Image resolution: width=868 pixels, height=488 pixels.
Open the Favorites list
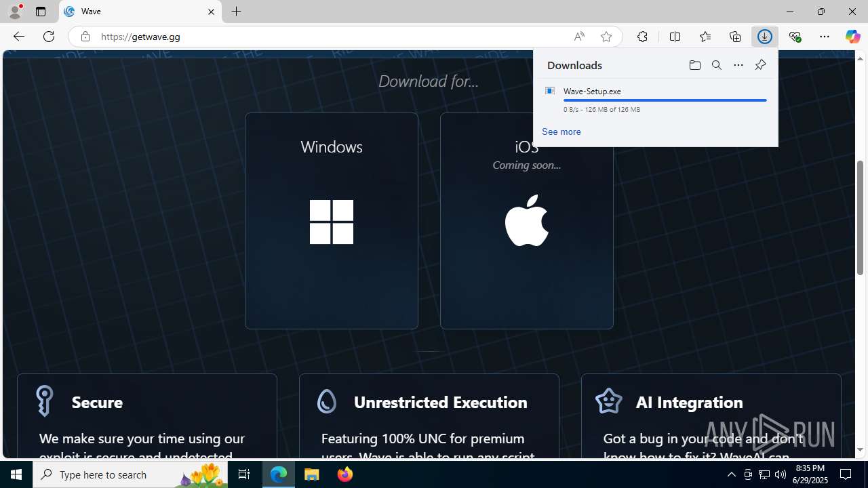tap(705, 37)
